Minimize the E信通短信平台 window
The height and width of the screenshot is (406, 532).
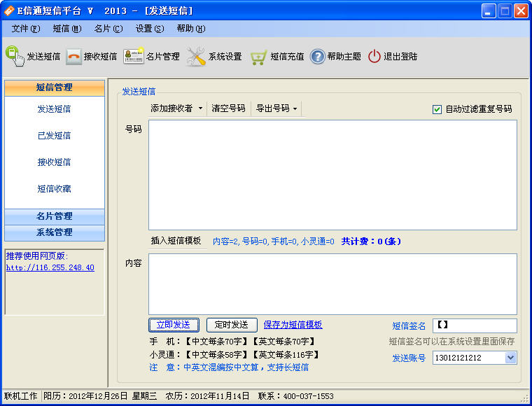(488, 11)
